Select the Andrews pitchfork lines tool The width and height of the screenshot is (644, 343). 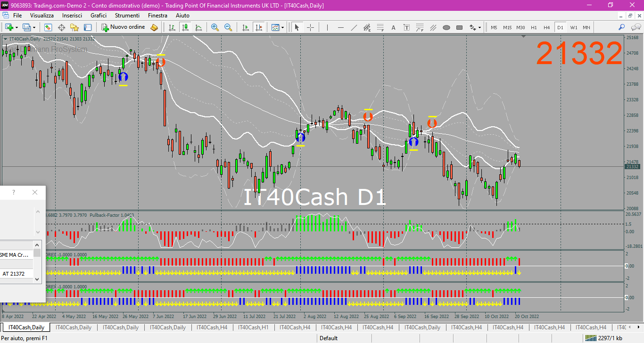pyautogui.click(x=433, y=27)
